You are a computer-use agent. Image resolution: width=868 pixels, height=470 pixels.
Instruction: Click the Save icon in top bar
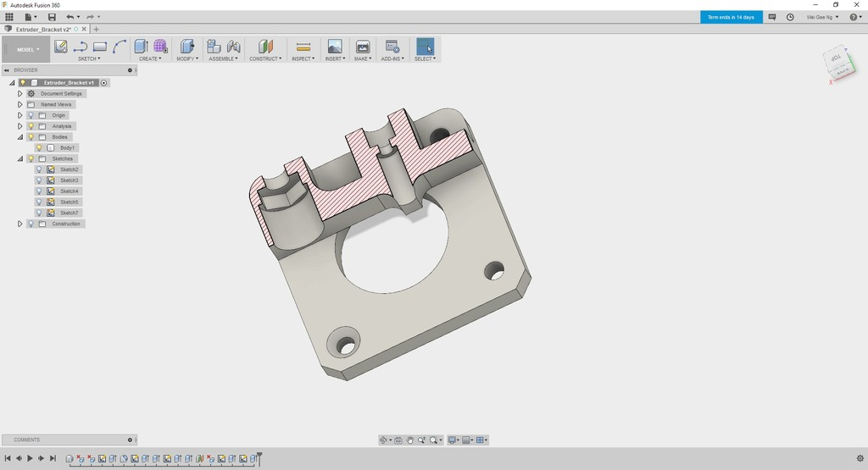[x=52, y=17]
